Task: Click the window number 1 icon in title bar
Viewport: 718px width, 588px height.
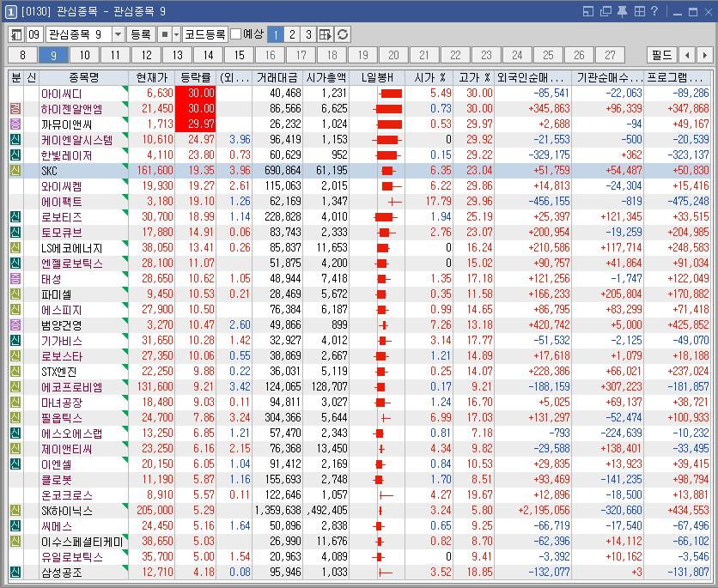Action: click(10, 11)
